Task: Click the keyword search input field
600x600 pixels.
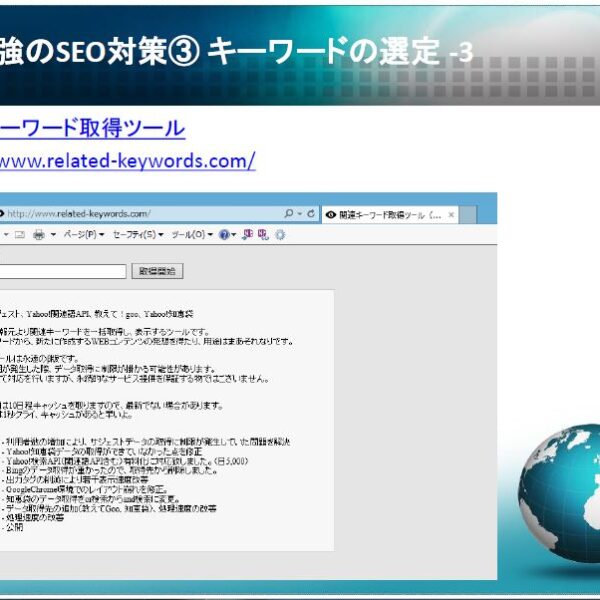Action: click(62, 271)
